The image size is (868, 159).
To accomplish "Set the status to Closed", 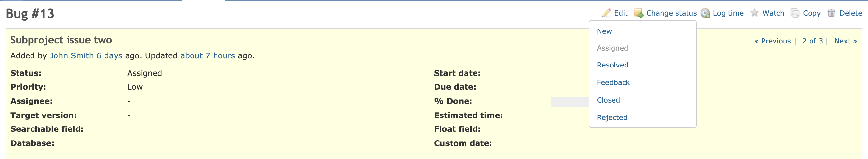I will [x=608, y=100].
